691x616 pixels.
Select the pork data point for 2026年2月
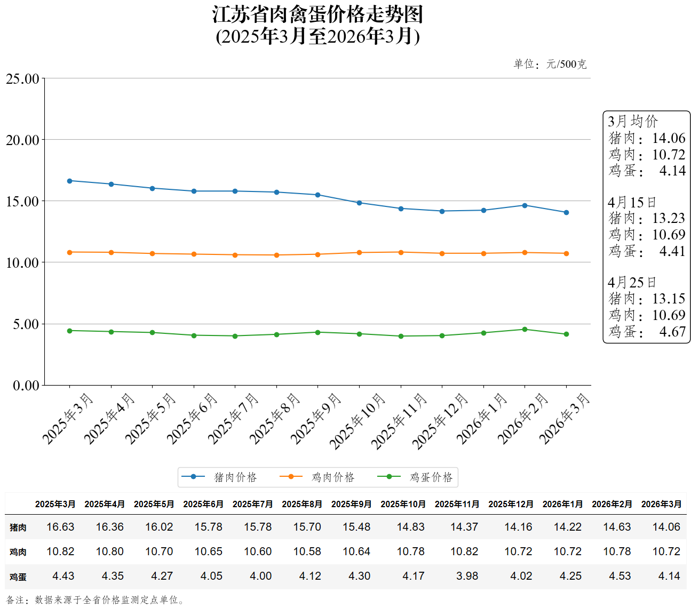click(525, 205)
